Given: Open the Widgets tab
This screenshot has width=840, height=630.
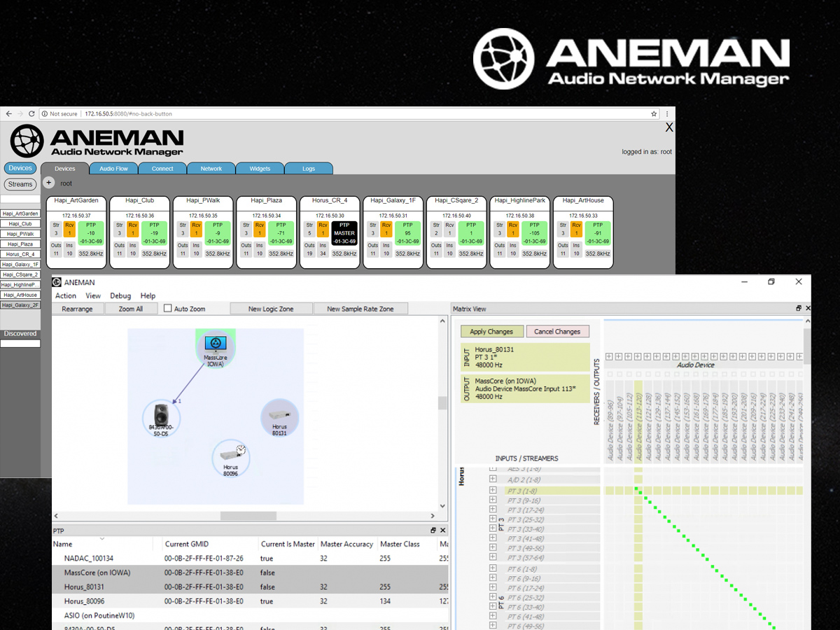Looking at the screenshot, I should click(260, 169).
